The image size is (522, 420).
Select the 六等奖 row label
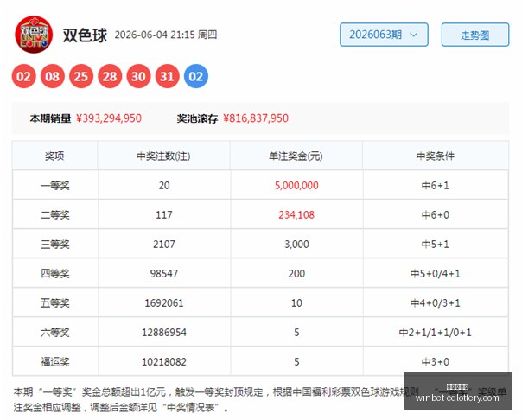point(55,333)
